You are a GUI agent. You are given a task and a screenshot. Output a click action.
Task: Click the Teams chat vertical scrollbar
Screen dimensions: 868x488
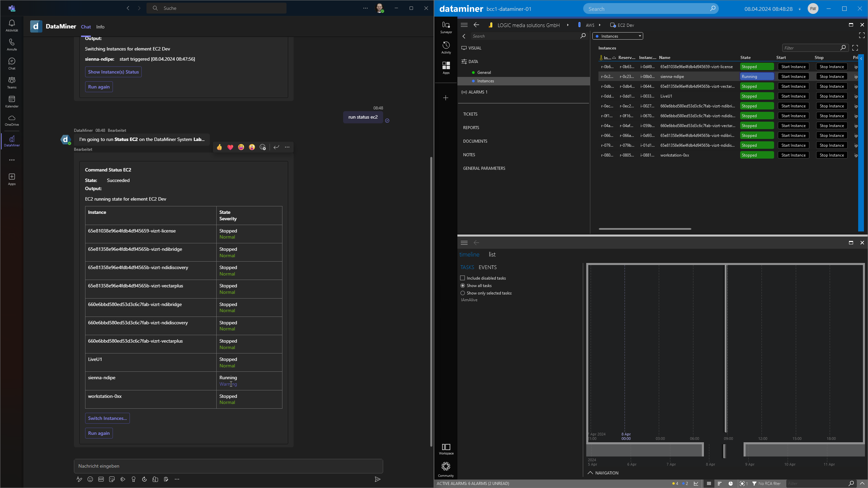click(431, 302)
